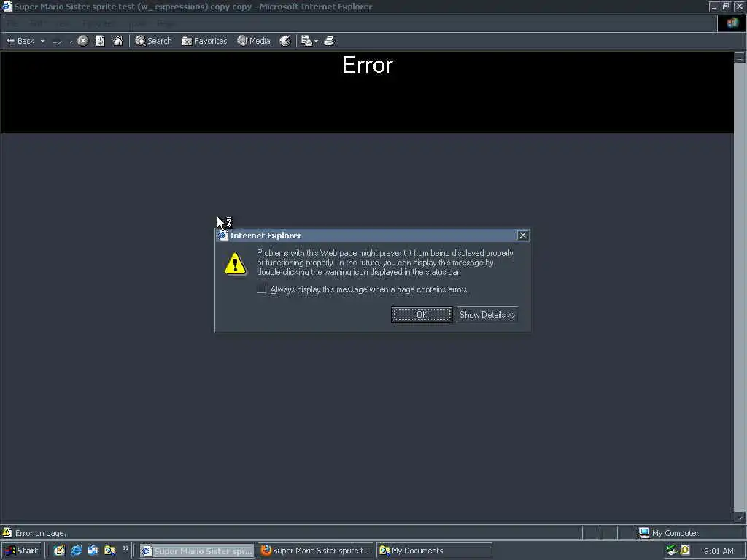Expand the quick launch overflow chevron
Screen dimensions: 747x560
tap(125, 548)
